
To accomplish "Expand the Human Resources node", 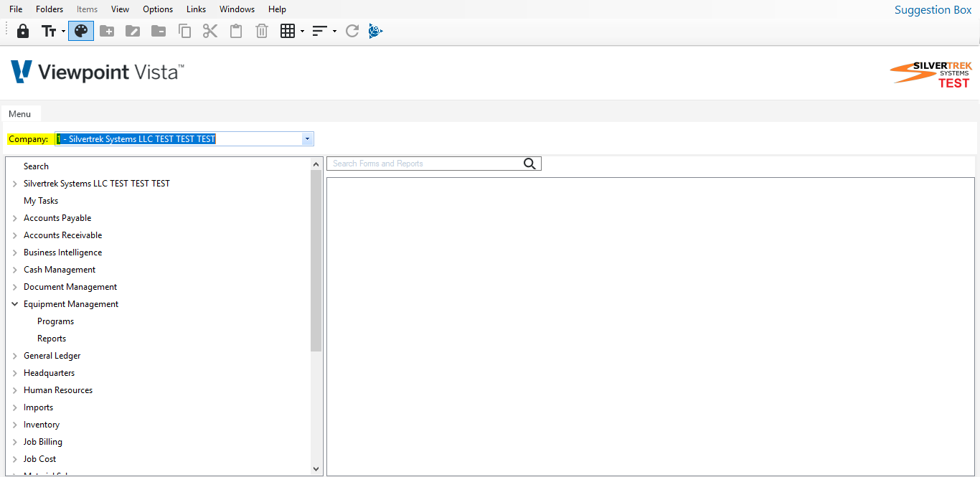I will coord(15,390).
